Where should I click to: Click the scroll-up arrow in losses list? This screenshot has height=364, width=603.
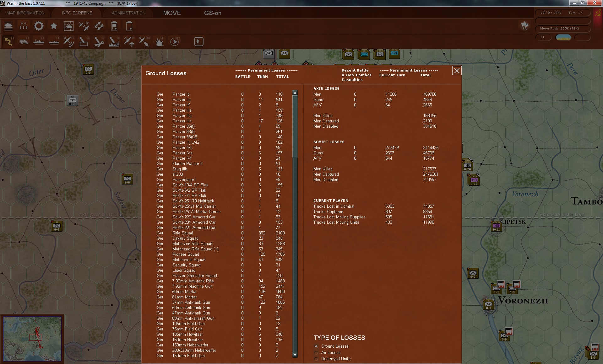point(295,93)
